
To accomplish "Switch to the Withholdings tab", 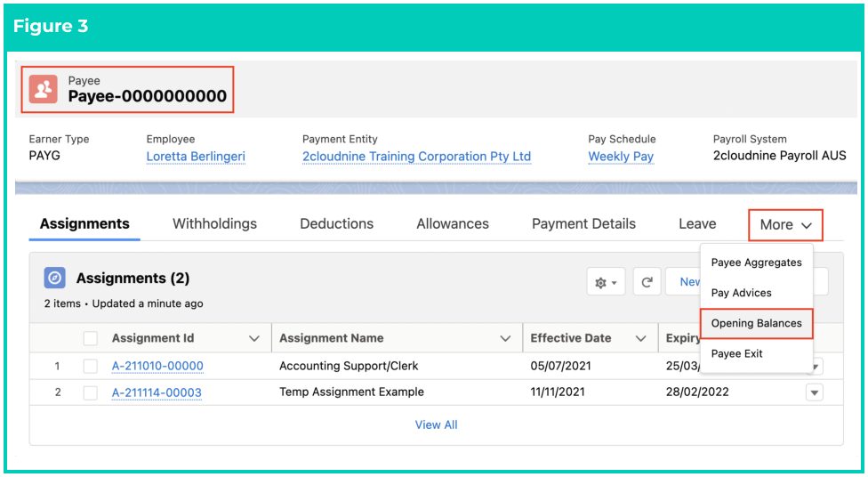I will (x=215, y=224).
